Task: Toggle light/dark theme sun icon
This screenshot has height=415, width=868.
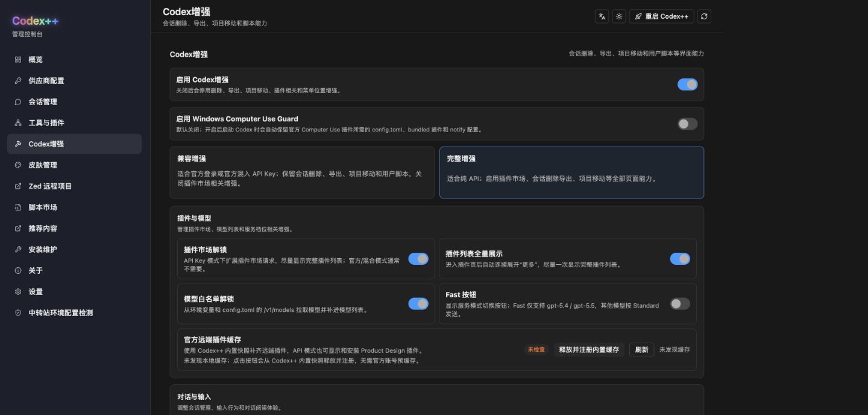Action: (619, 16)
